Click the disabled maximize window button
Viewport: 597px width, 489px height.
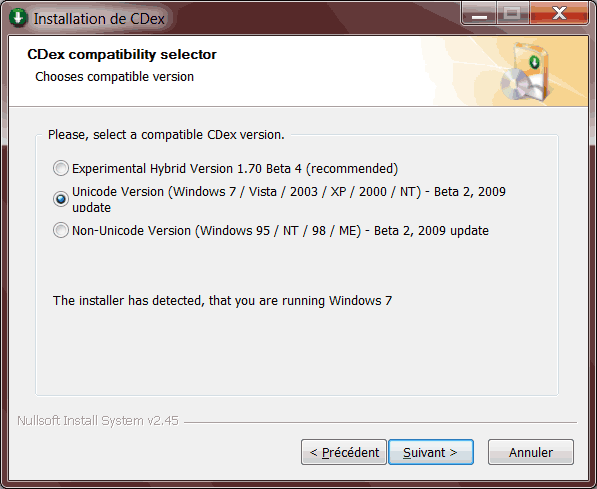click(x=512, y=14)
